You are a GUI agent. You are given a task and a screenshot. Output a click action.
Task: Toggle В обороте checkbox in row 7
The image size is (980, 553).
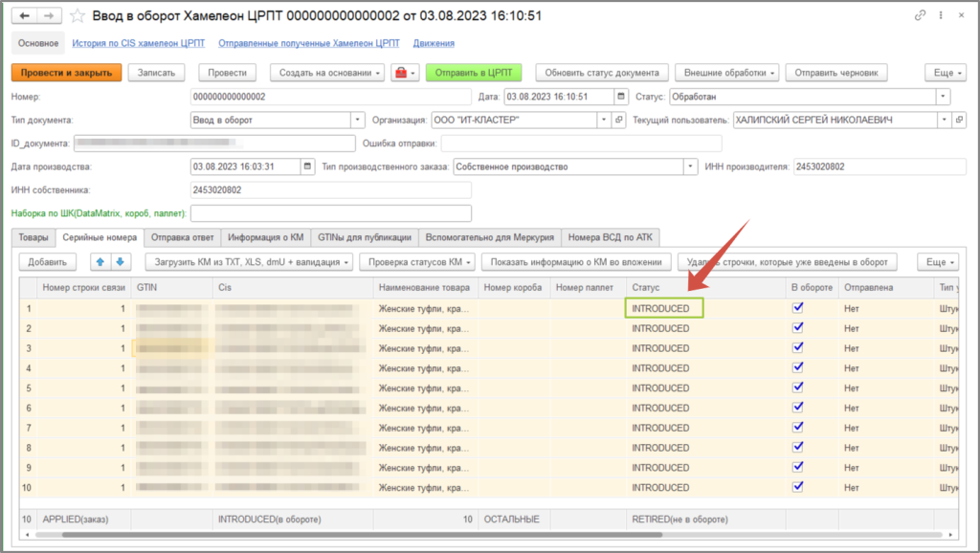point(797,428)
